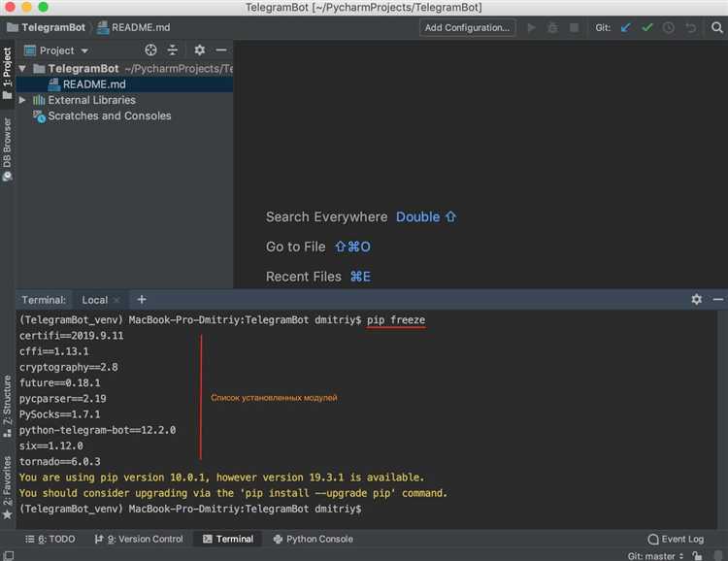The width and height of the screenshot is (728, 561).
Task: Show Git history clock icon
Action: (x=669, y=28)
